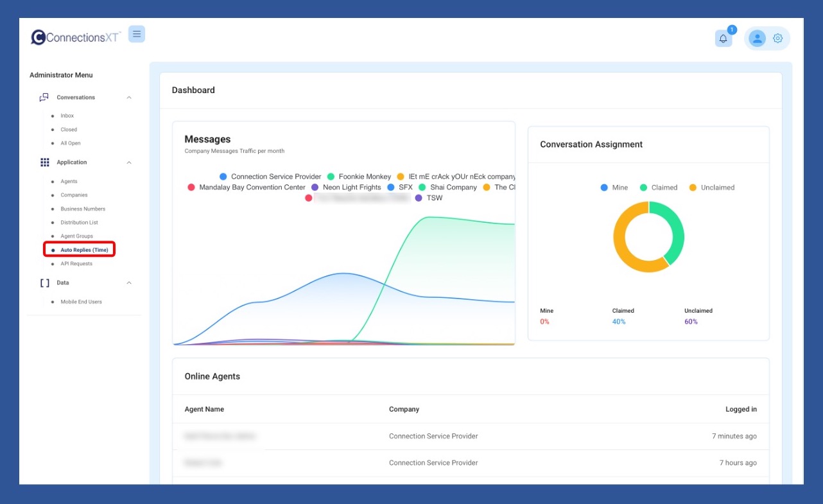This screenshot has height=504, width=823.
Task: Click the Data brackets icon
Action: [44, 282]
